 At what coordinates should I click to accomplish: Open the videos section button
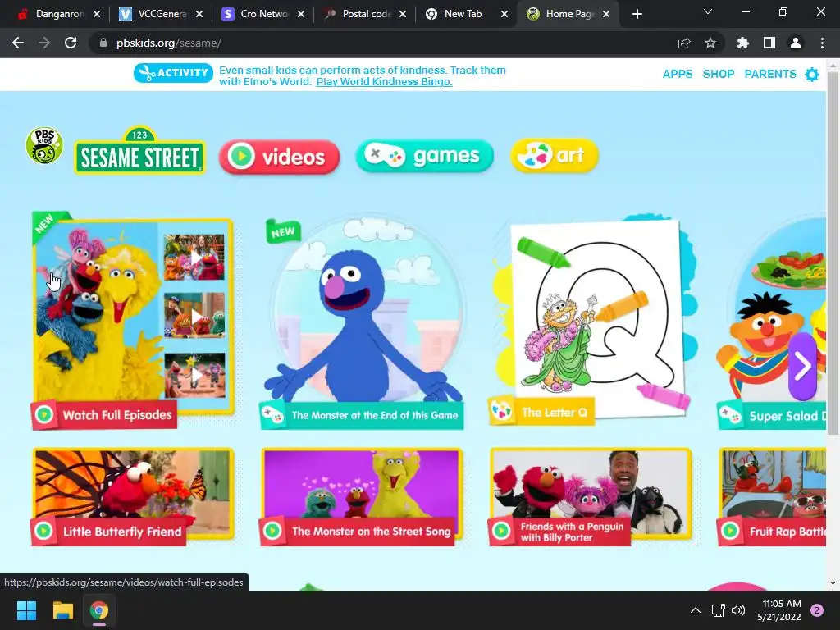279,157
